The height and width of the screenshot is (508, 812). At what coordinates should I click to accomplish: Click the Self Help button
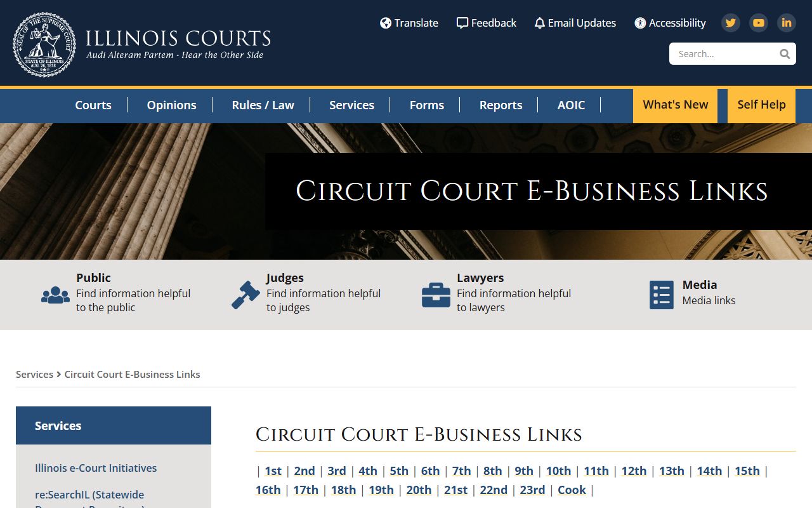coord(761,105)
